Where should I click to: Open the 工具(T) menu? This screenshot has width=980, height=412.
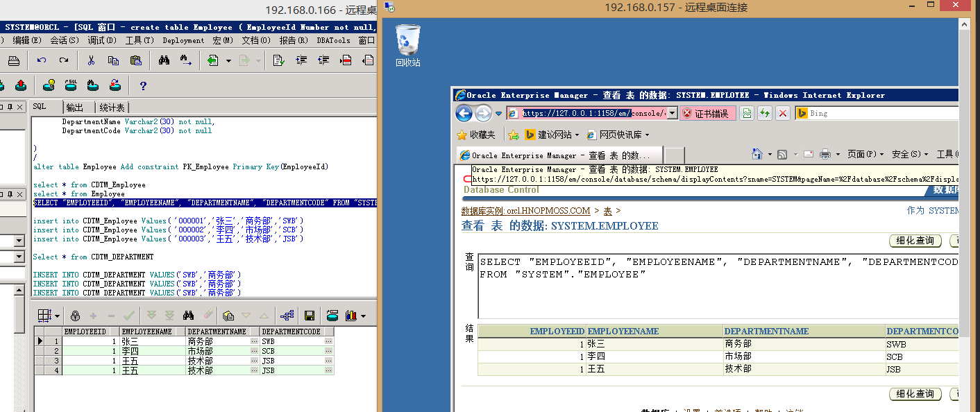[x=140, y=40]
